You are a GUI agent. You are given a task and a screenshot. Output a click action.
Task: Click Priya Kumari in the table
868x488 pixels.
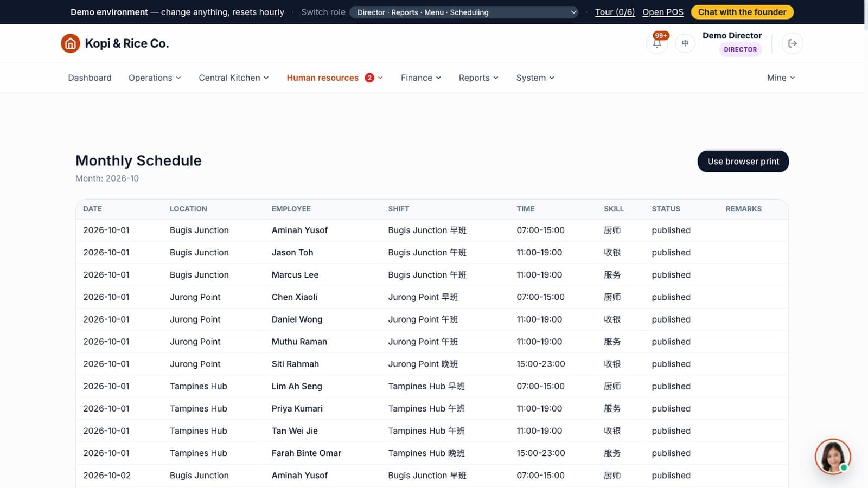point(297,408)
